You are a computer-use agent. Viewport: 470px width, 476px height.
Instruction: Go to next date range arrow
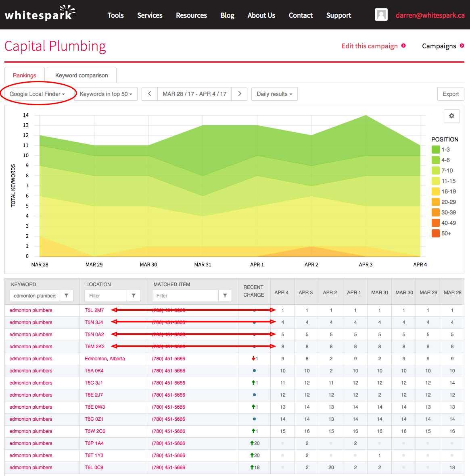[239, 94]
